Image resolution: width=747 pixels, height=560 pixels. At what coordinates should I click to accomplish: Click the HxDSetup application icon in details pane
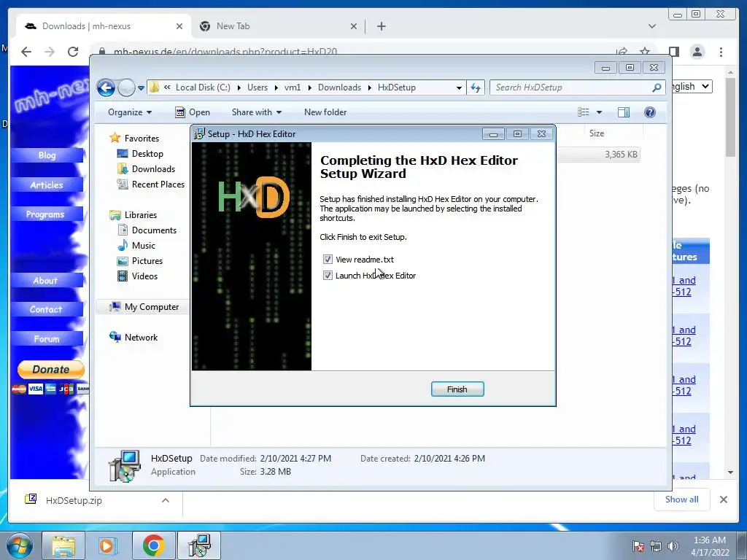[x=125, y=466]
